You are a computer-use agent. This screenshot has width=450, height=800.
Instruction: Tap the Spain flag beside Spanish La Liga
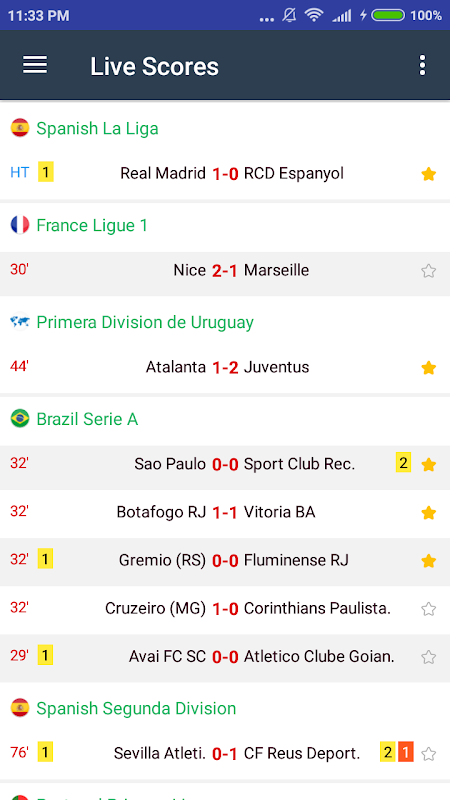click(20, 128)
